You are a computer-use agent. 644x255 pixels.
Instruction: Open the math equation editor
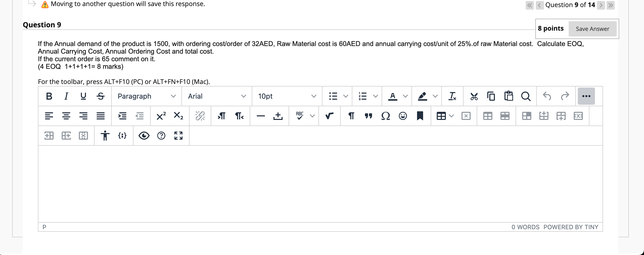(x=330, y=116)
